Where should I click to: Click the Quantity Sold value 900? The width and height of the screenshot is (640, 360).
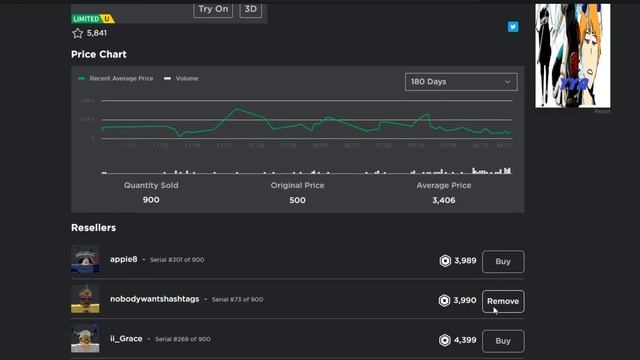click(151, 200)
